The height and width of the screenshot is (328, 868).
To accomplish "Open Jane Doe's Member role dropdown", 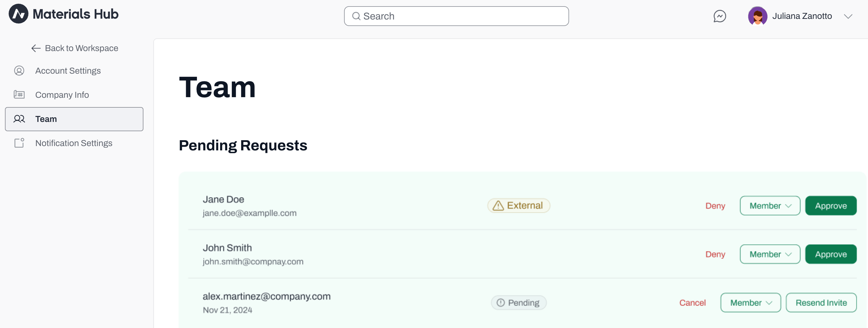I will (770, 205).
